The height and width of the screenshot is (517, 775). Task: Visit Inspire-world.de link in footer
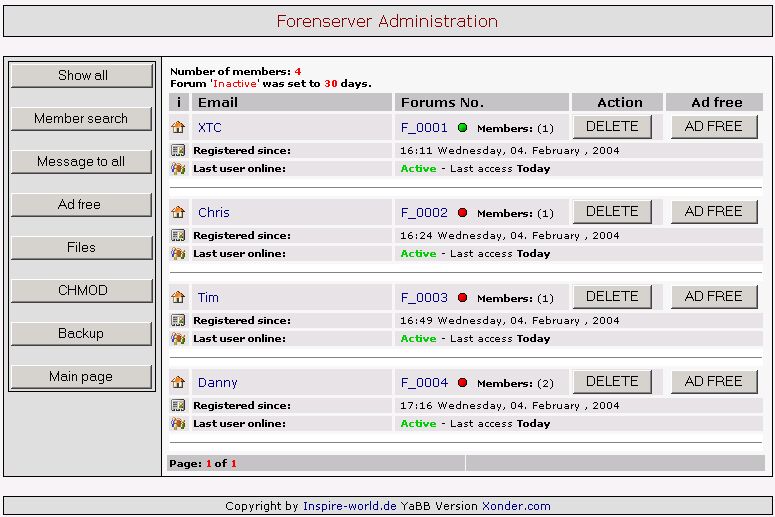click(x=349, y=506)
